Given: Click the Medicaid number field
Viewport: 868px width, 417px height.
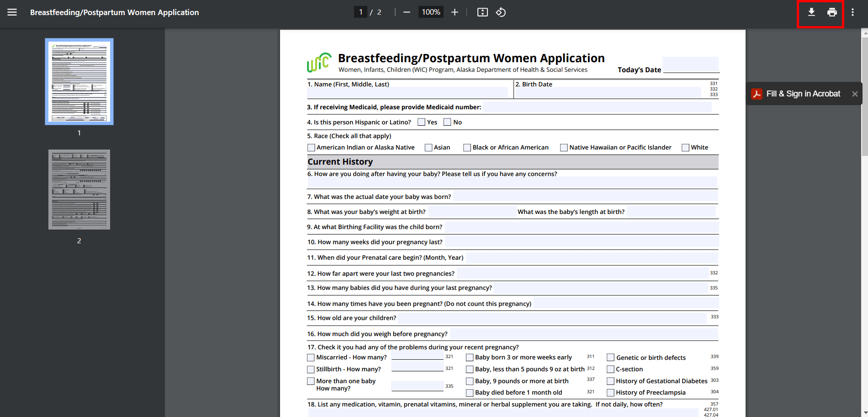Looking at the screenshot, I should click(598, 107).
